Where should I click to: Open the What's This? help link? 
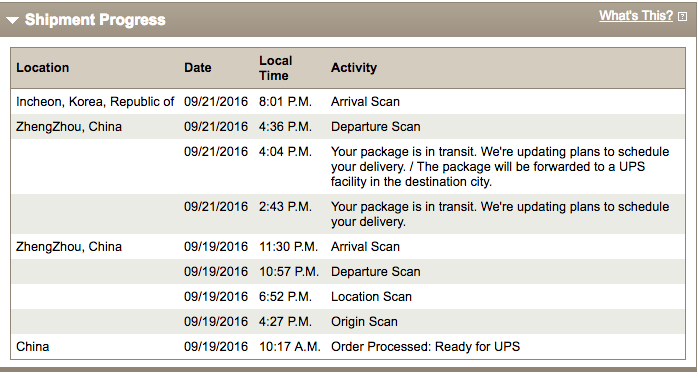point(636,16)
